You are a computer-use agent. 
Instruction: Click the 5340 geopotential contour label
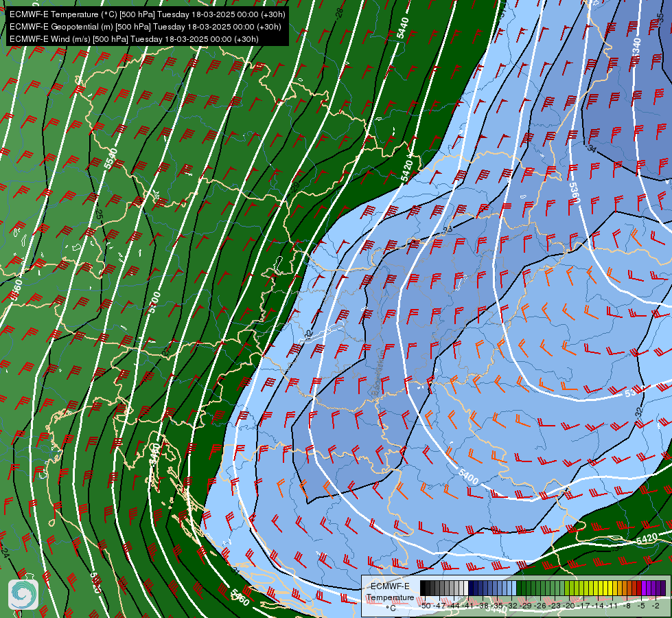pos(636,49)
